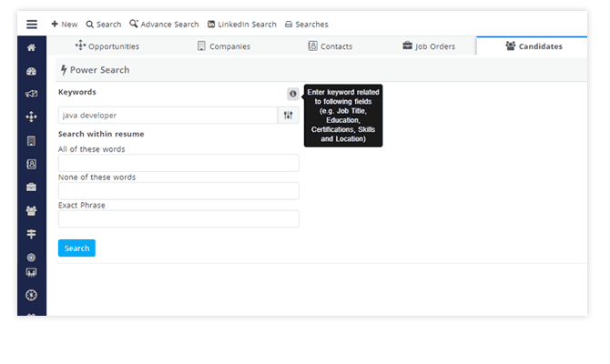Switch to the Companies tab
This screenshot has height=364, width=610.
(x=224, y=46)
